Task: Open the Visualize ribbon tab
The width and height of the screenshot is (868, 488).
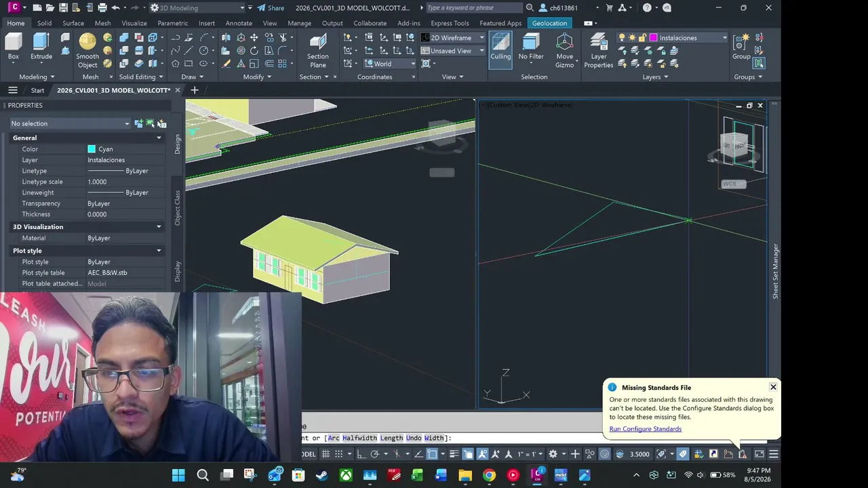Action: click(x=134, y=23)
